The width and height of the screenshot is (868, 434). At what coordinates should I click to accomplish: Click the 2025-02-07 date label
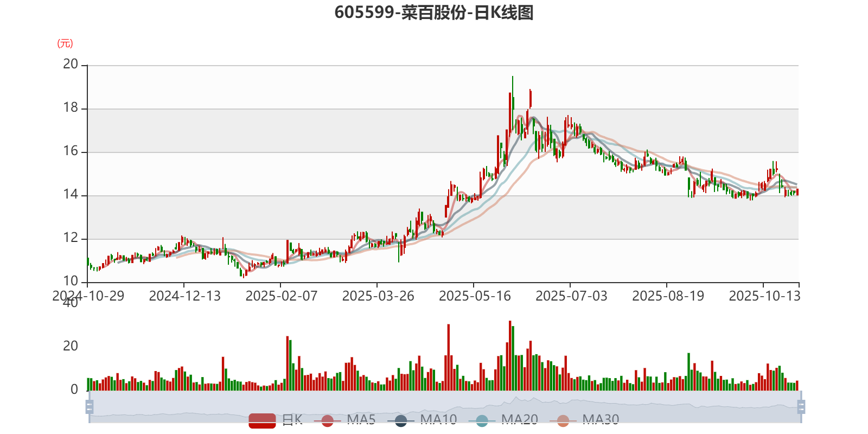pos(281,296)
